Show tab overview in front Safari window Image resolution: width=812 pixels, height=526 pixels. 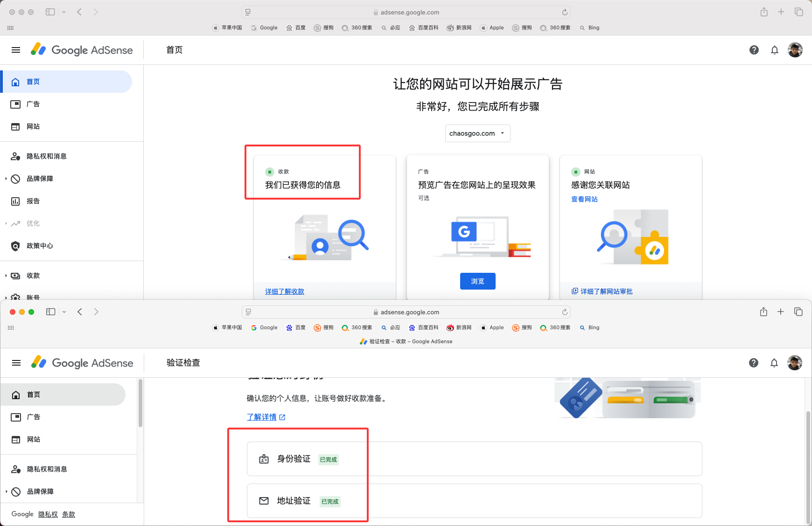pyautogui.click(x=798, y=311)
